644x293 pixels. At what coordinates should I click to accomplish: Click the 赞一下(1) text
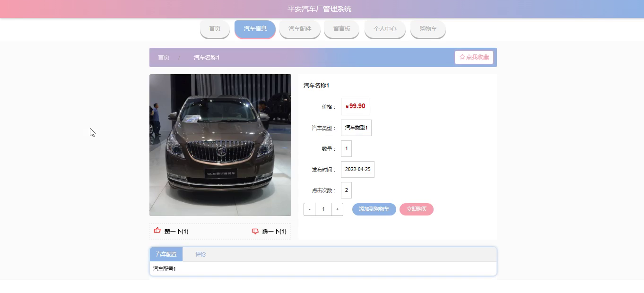click(x=176, y=232)
